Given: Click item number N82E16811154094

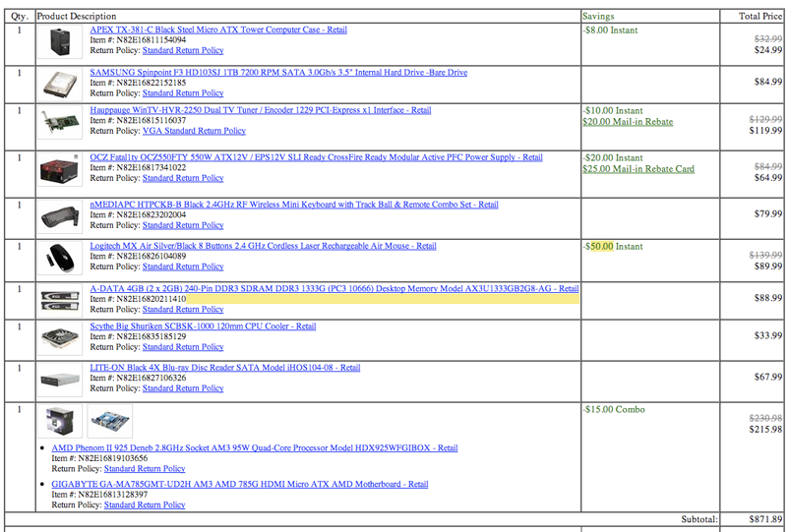Looking at the screenshot, I should 152,39.
